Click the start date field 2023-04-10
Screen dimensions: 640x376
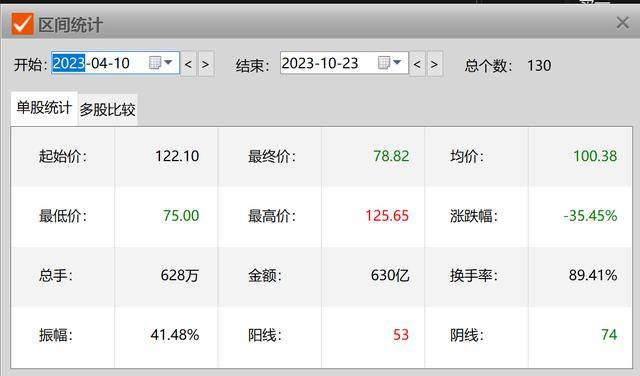pyautogui.click(x=116, y=63)
